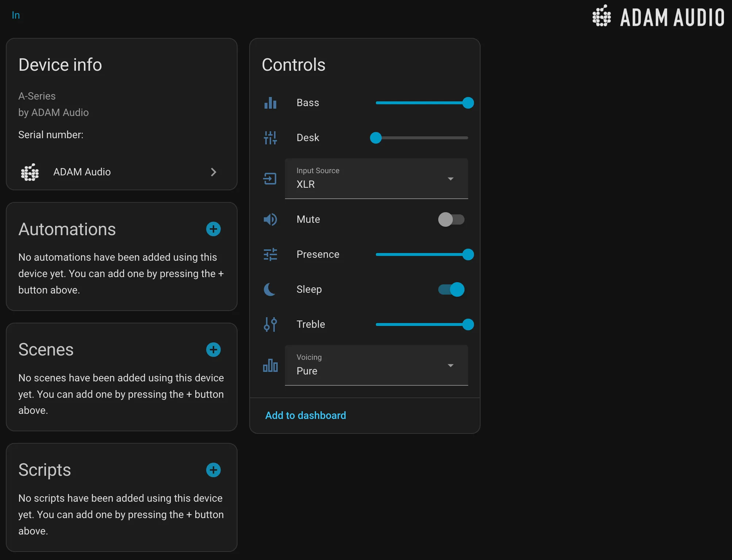Turn off the Sleep switch
732x560 pixels.
click(451, 289)
